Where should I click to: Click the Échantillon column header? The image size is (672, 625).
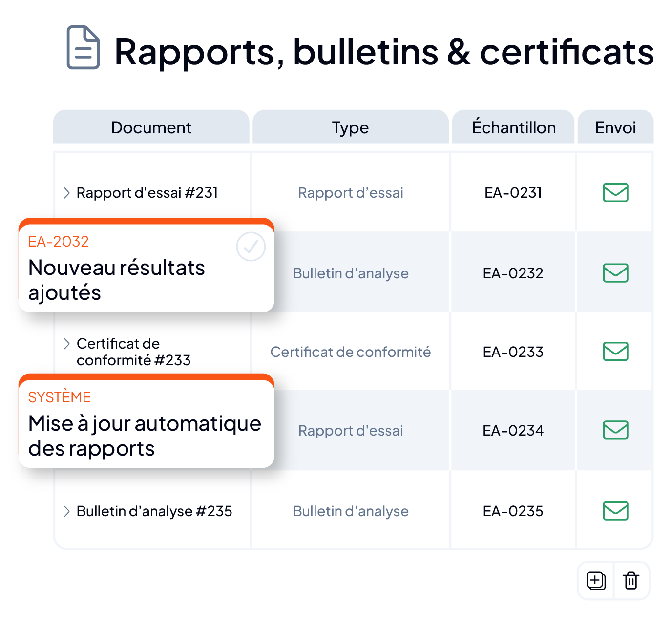[513, 127]
